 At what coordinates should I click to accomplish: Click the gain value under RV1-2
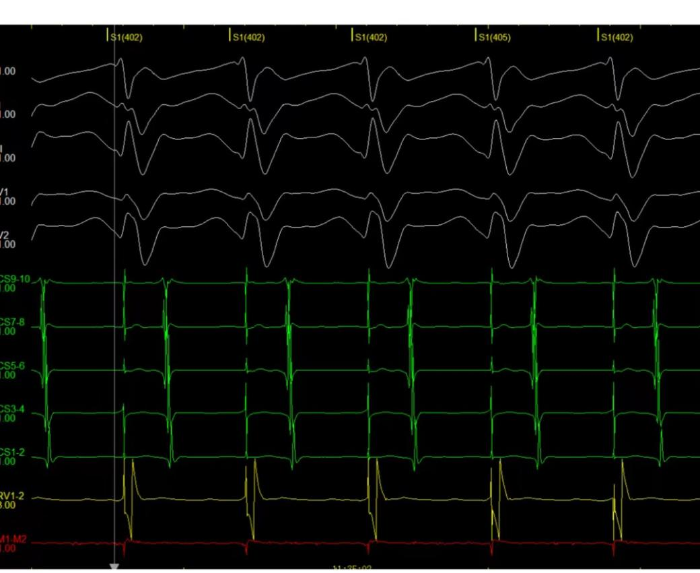coord(8,505)
